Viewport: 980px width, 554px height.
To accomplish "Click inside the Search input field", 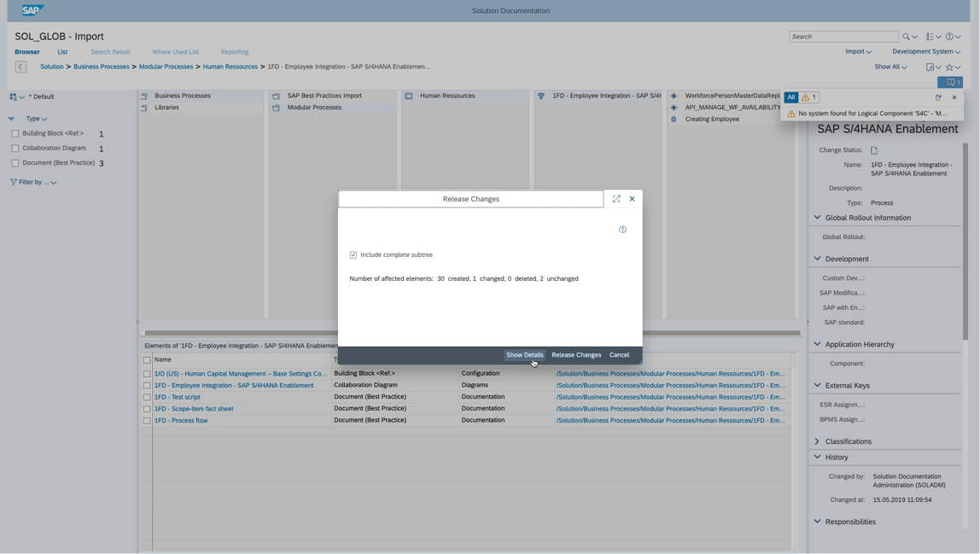I will pos(843,37).
